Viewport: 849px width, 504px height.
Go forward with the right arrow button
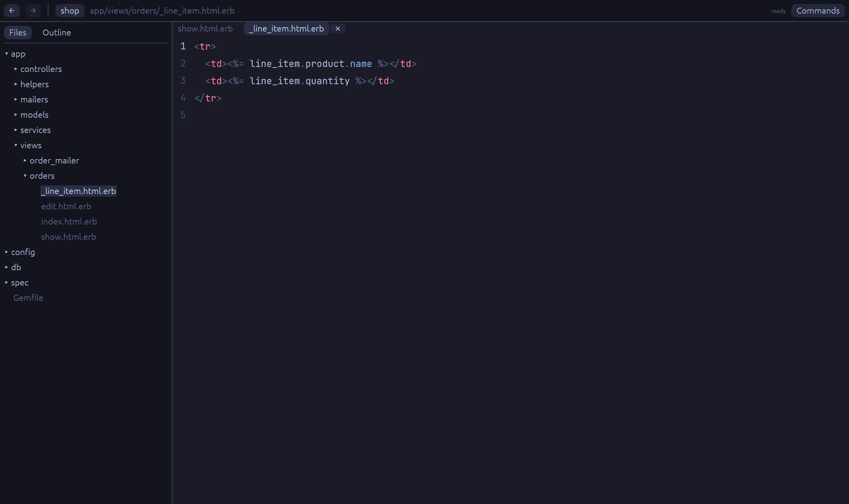(x=33, y=11)
